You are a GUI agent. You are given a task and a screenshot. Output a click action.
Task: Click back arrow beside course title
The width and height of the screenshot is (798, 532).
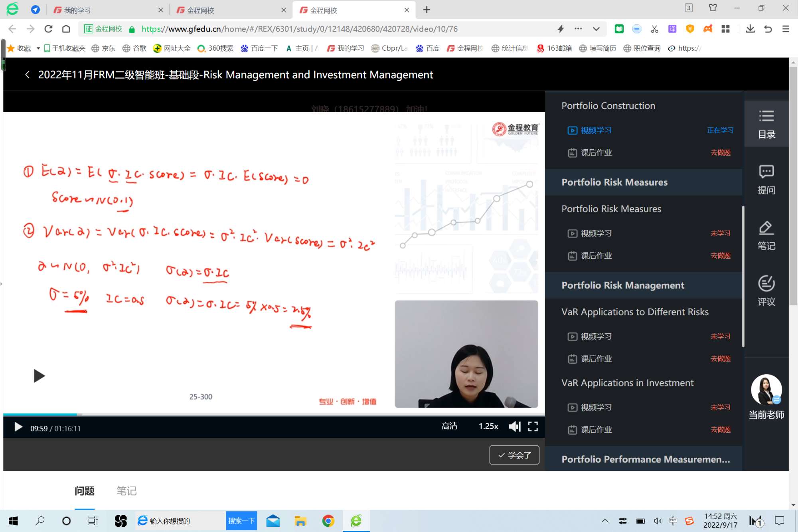[x=27, y=75]
